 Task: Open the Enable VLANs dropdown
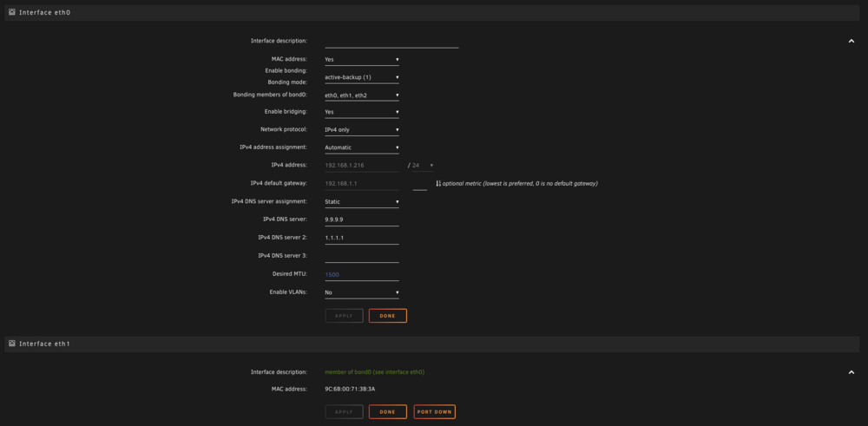click(x=361, y=292)
